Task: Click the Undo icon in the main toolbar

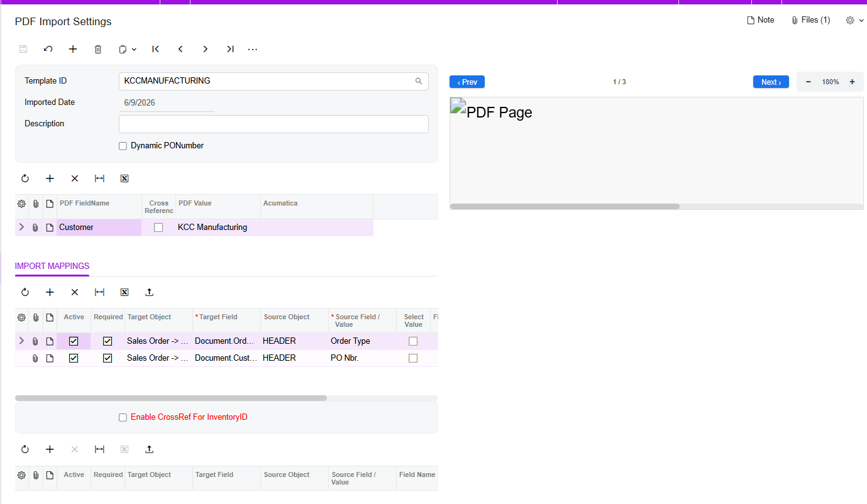Action: pos(48,49)
